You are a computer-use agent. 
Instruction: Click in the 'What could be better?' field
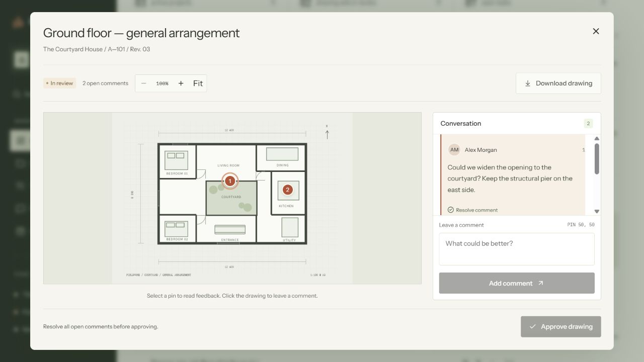tap(517, 249)
